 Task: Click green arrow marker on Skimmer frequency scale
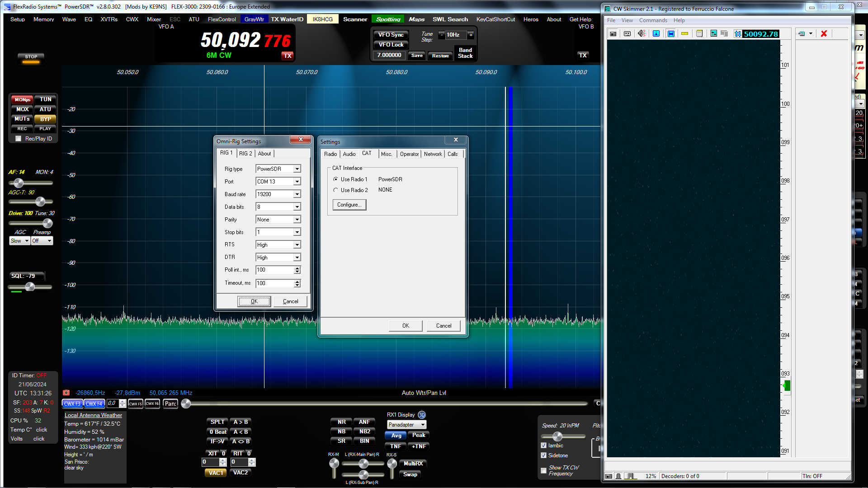(x=787, y=385)
